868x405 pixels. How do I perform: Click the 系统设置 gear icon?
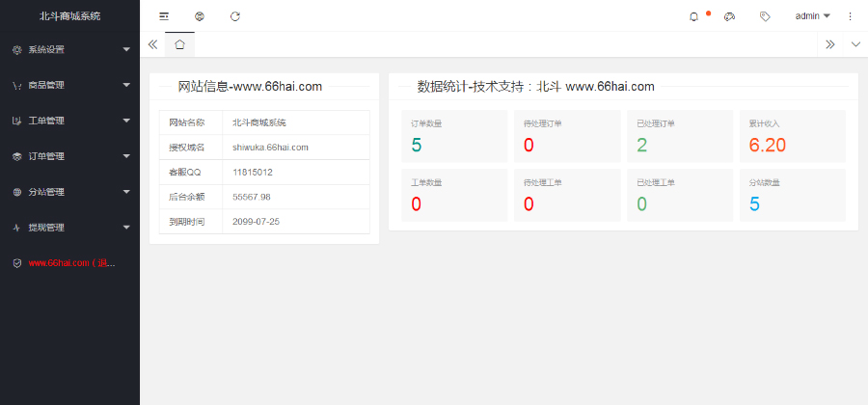[x=17, y=50]
